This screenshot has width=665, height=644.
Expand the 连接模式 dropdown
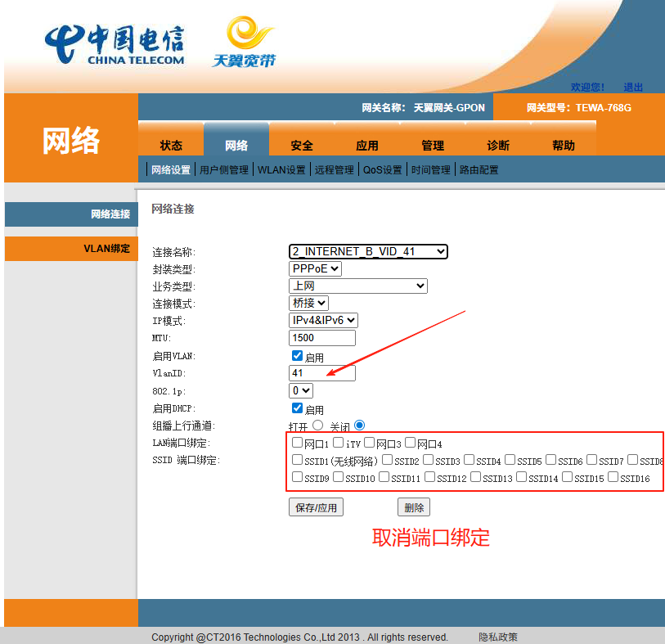[308, 303]
